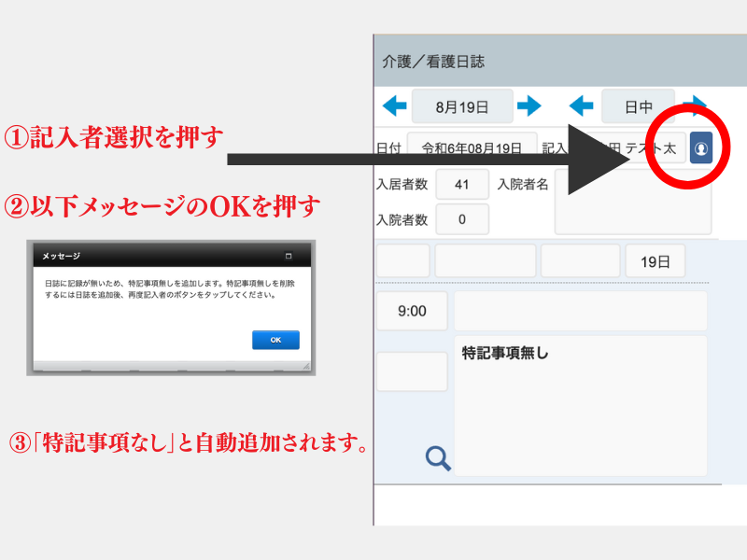
Task: Select the 入院者数 field showing 0
Action: coord(461,220)
